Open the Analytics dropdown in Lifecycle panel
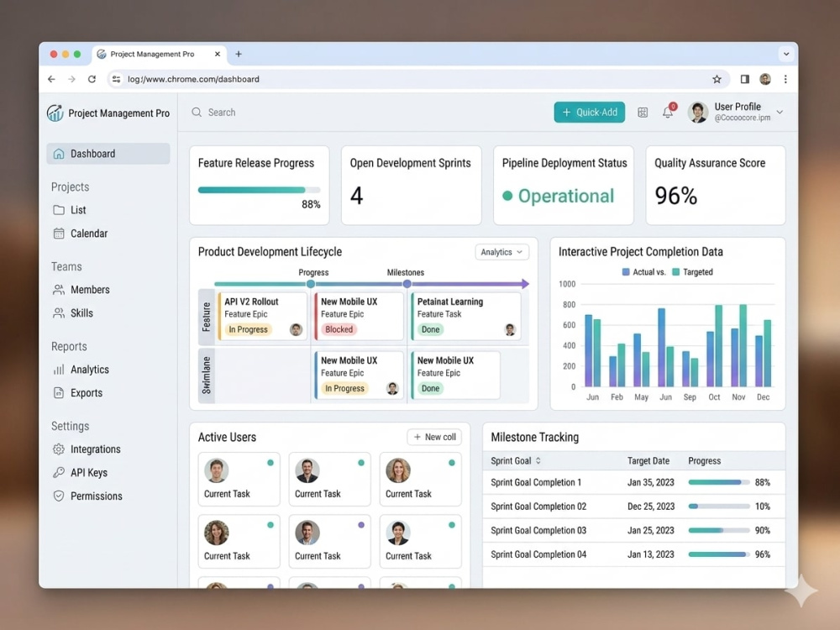840x630 pixels. 502,252
